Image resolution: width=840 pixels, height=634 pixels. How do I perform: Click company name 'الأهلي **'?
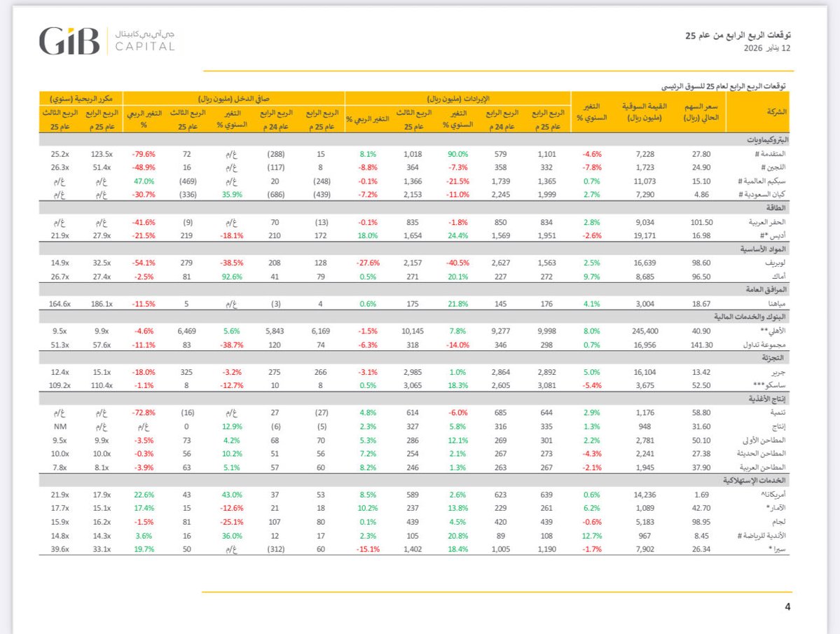coord(773,331)
